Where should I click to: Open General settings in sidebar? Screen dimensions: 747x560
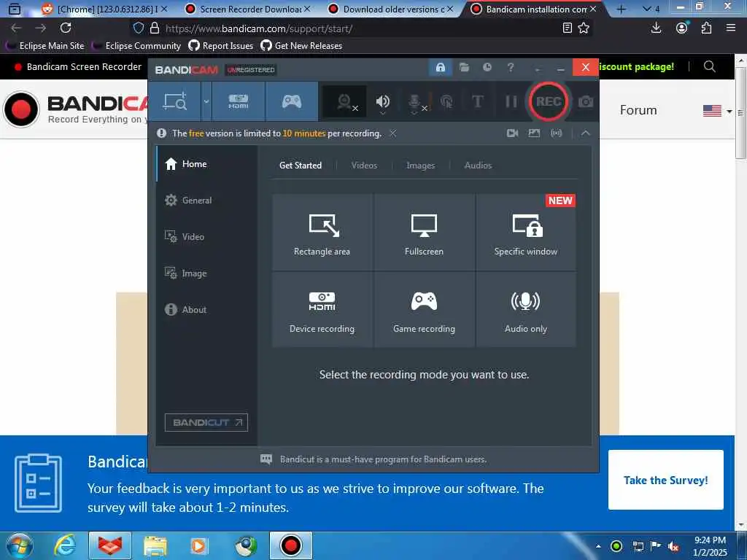[x=206, y=201]
